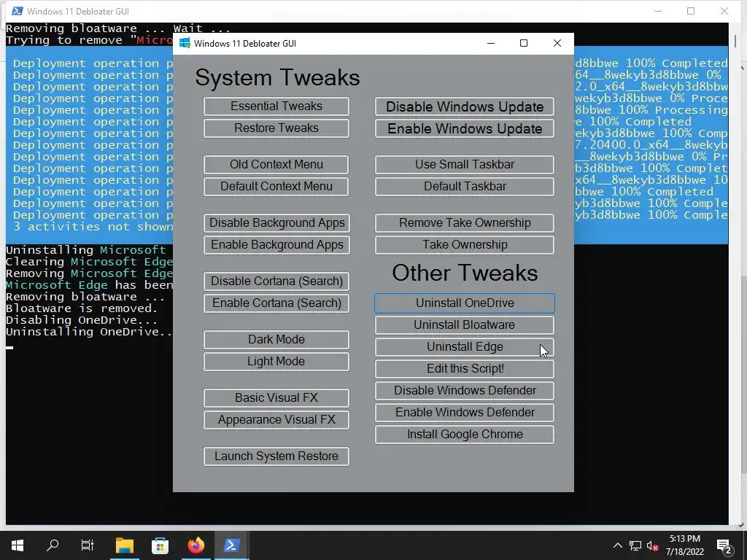Click 'Bloatware is removed.' console line
Image resolution: width=747 pixels, height=560 pixels.
[x=82, y=308]
